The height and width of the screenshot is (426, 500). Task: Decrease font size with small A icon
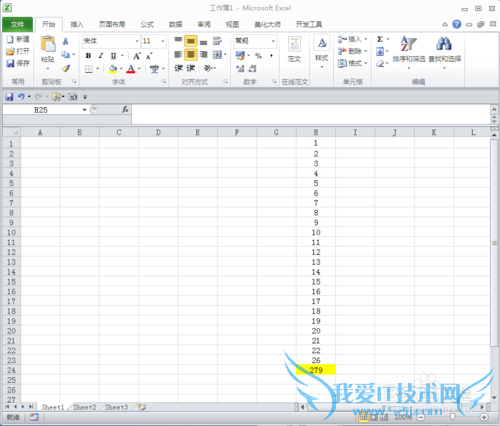click(149, 56)
